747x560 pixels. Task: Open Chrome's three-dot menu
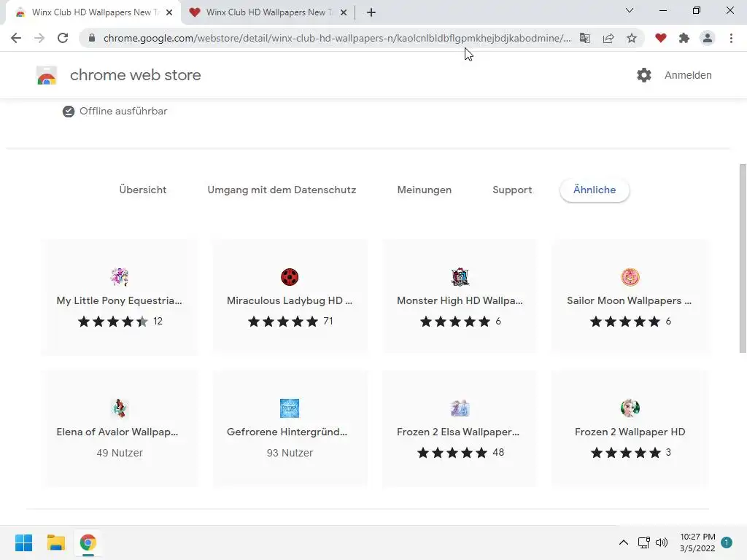(x=731, y=38)
